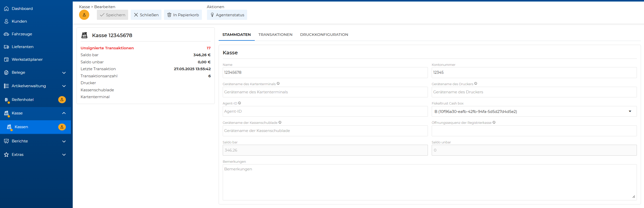644x208 pixels.
Task: Focus the Öffnungssequenz der Registrierkasse field
Action: pyautogui.click(x=534, y=131)
